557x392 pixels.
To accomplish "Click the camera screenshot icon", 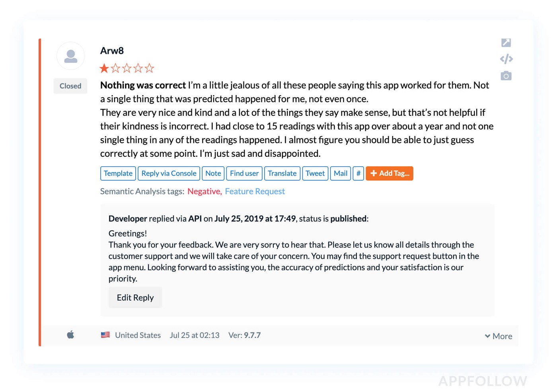I will (506, 76).
